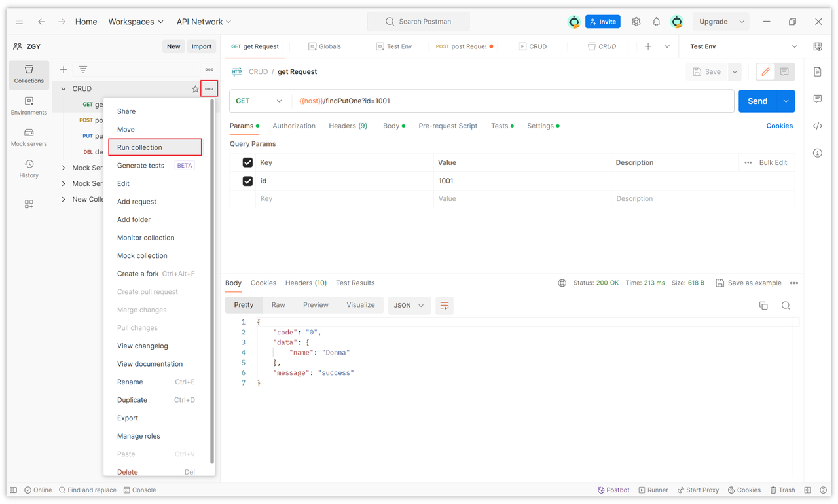The image size is (838, 504).
Task: Choose Add request menu entry
Action: point(137,202)
